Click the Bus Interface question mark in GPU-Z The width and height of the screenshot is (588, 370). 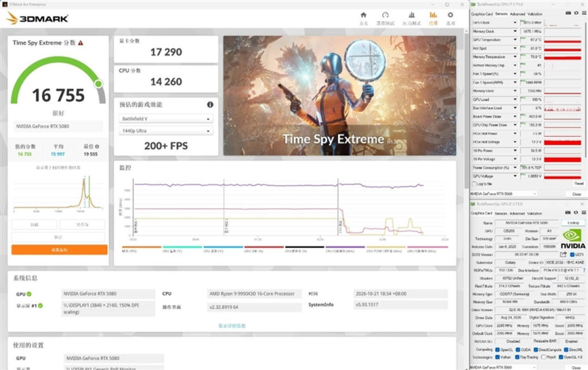[x=584, y=270]
